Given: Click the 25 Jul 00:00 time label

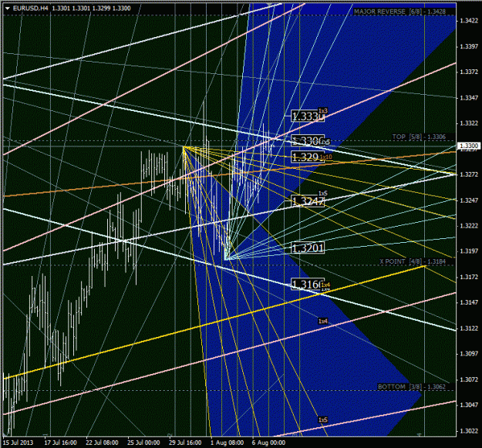Looking at the screenshot, I should [143, 443].
